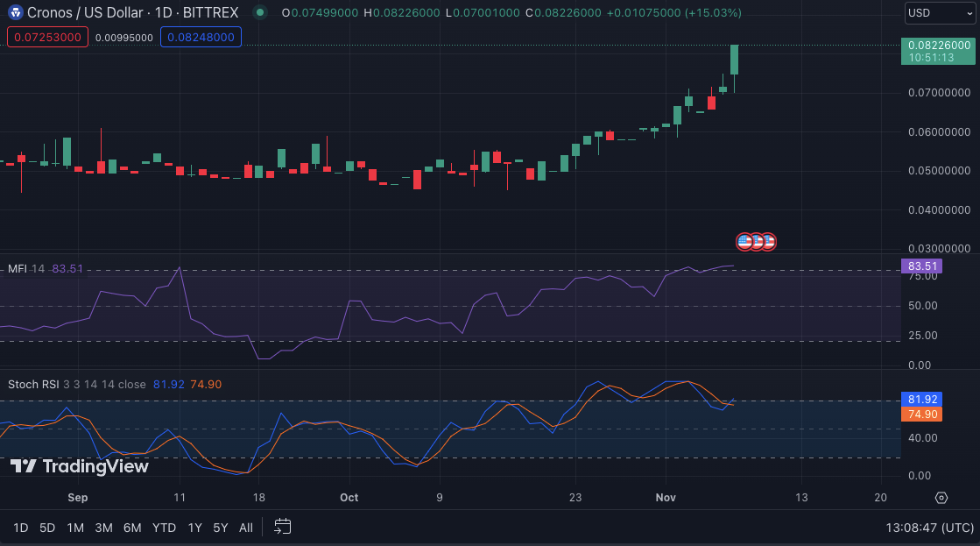Click the MFI 14 indicator legend

pos(26,269)
